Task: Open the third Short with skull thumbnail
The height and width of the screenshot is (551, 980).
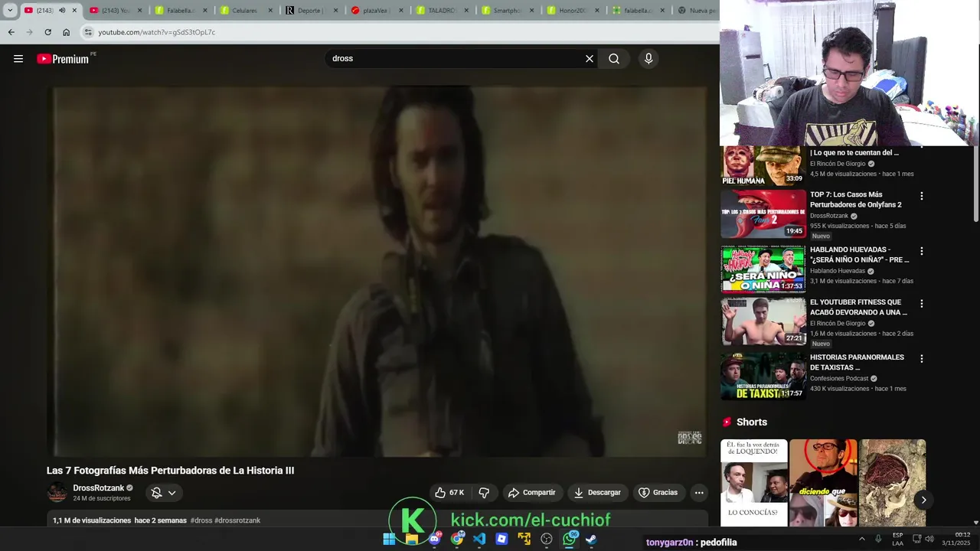Action: [893, 483]
